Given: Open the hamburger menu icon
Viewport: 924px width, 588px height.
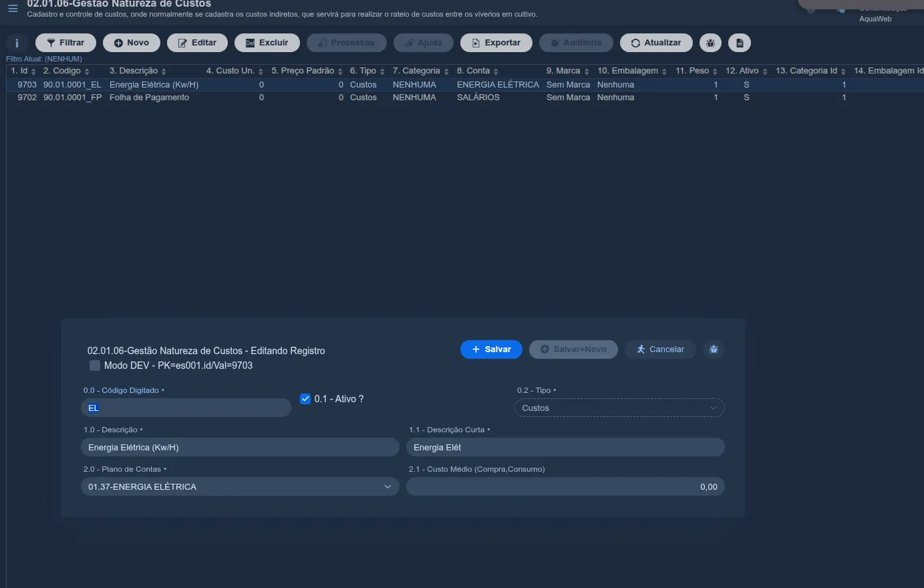Looking at the screenshot, I should (x=13, y=9).
